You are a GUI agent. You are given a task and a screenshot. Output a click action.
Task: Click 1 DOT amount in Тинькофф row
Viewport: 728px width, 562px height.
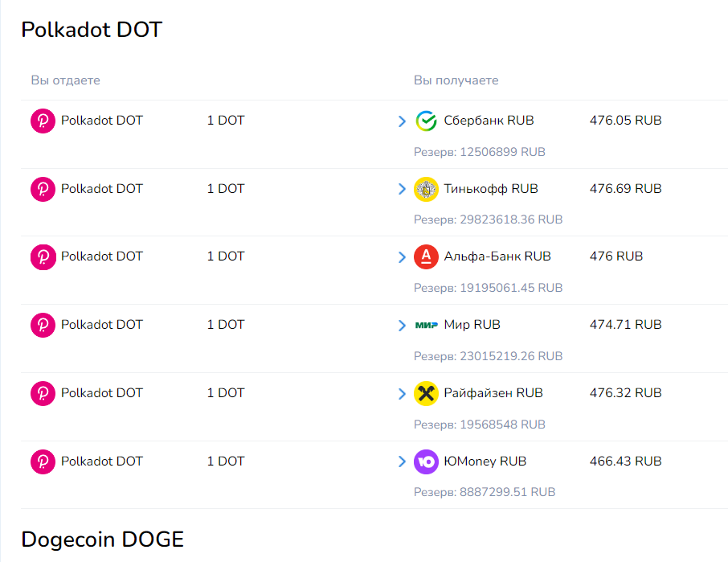coord(226,189)
